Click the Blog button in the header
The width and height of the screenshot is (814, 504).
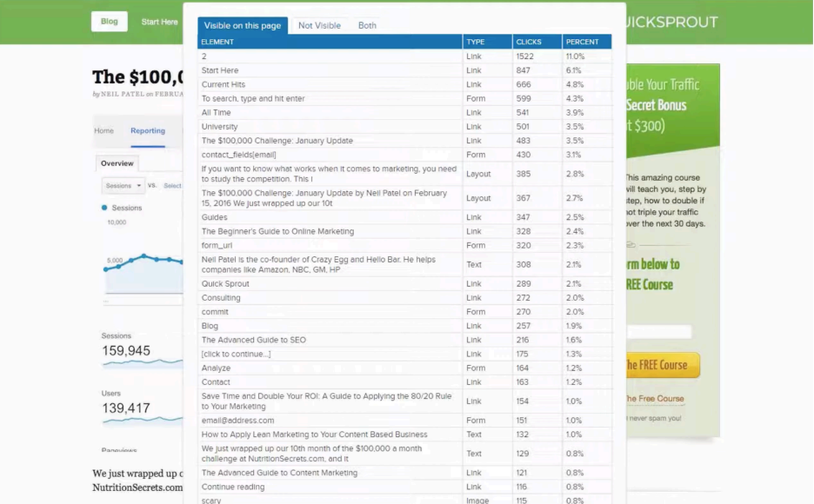109,21
